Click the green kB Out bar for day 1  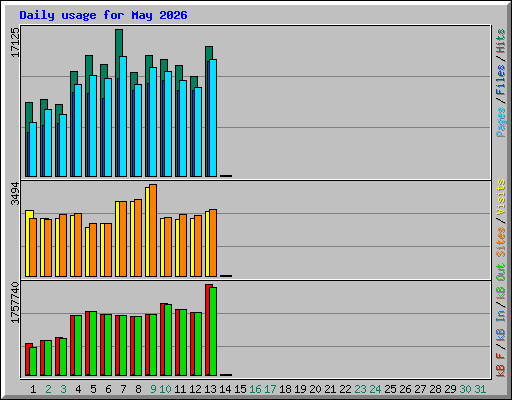33,361
